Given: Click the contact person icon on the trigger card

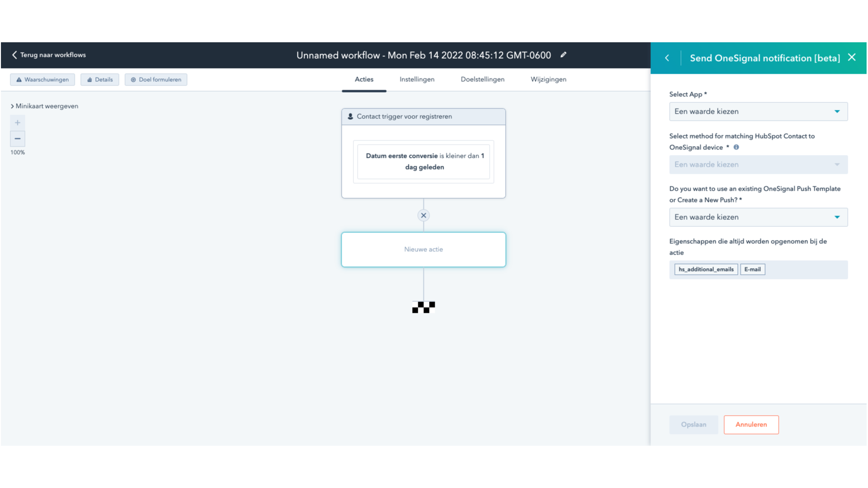Looking at the screenshot, I should click(350, 116).
